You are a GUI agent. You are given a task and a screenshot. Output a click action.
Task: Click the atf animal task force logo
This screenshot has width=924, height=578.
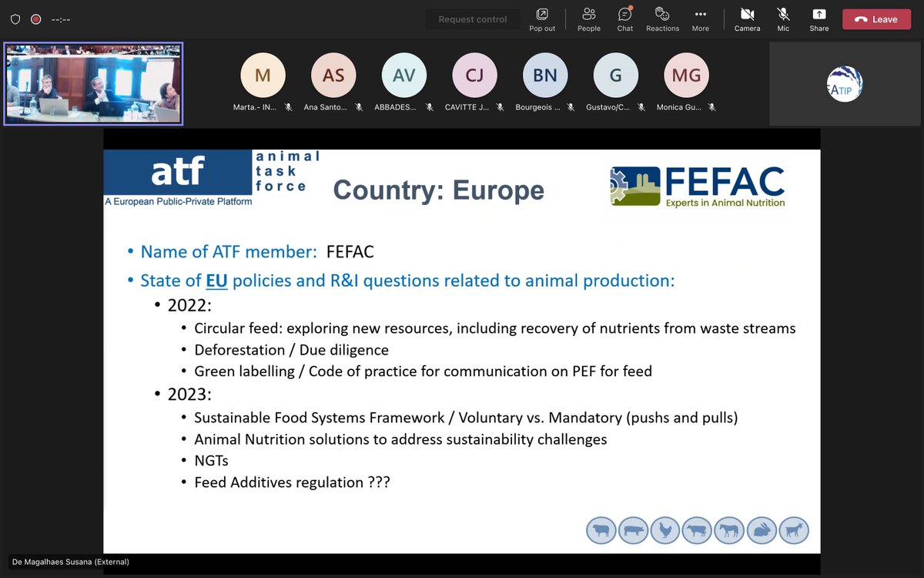212,177
